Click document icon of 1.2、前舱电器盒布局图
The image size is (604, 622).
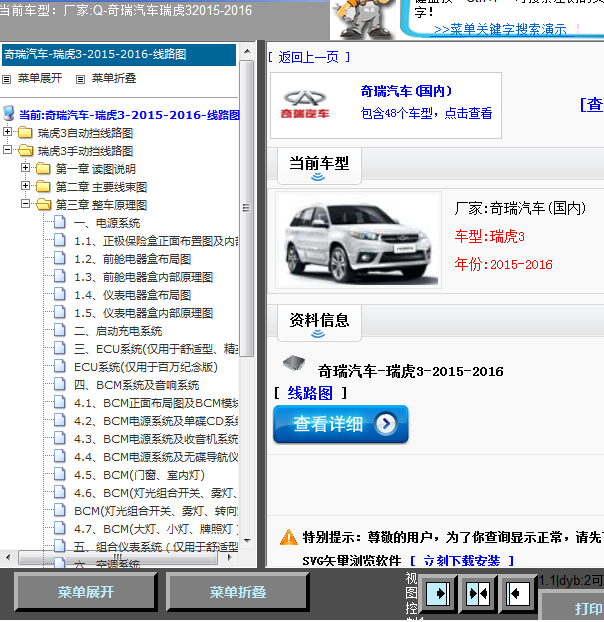tap(60, 258)
